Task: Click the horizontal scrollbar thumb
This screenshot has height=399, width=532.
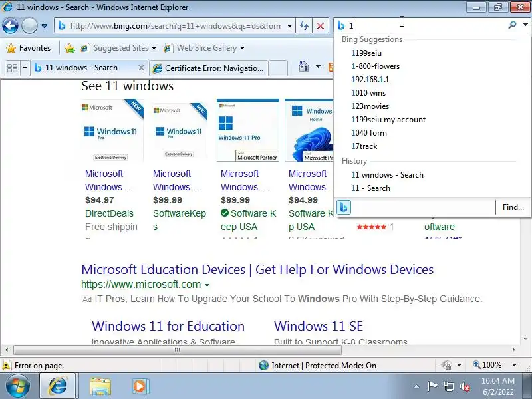Action: [x=178, y=350]
